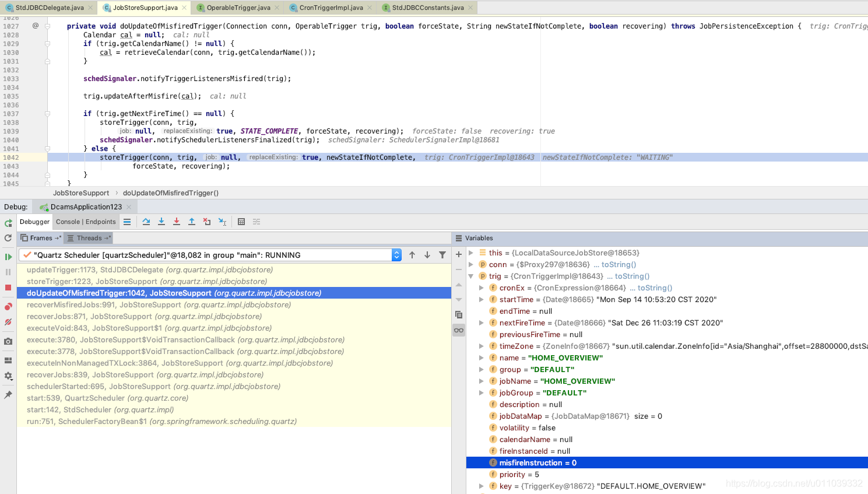Click Restore Layout icon in debug sidebar
Image resolution: width=868 pixels, height=494 pixels.
coord(8,360)
